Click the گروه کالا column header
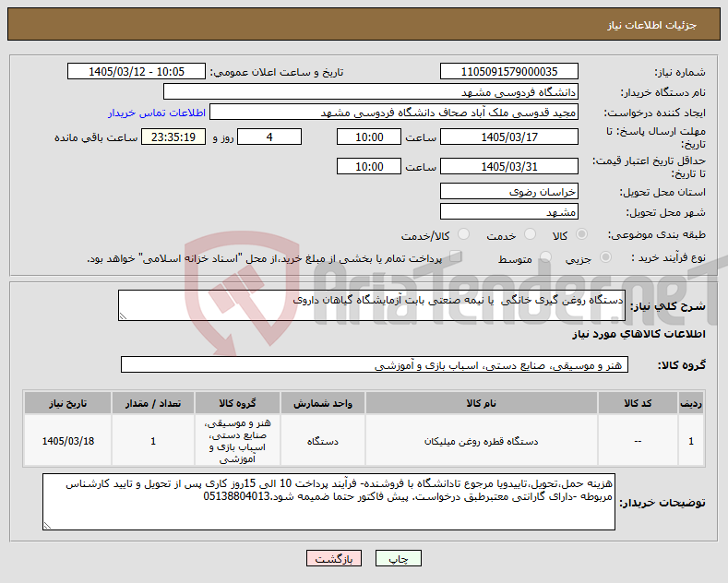 coord(237,403)
